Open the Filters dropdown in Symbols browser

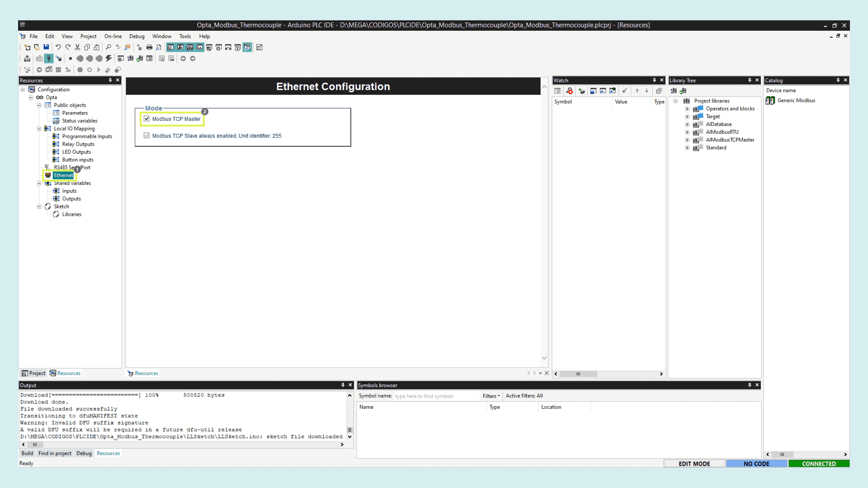click(491, 396)
